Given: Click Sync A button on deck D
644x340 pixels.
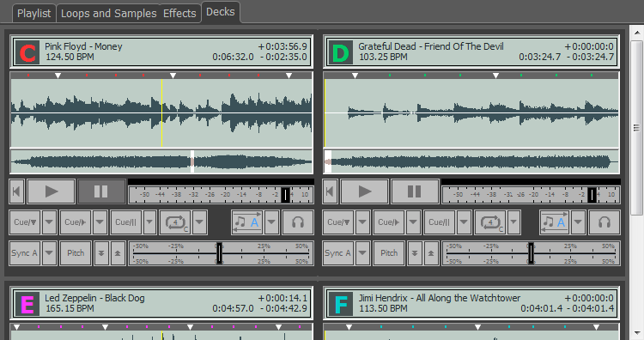Looking at the screenshot, I should tap(337, 253).
